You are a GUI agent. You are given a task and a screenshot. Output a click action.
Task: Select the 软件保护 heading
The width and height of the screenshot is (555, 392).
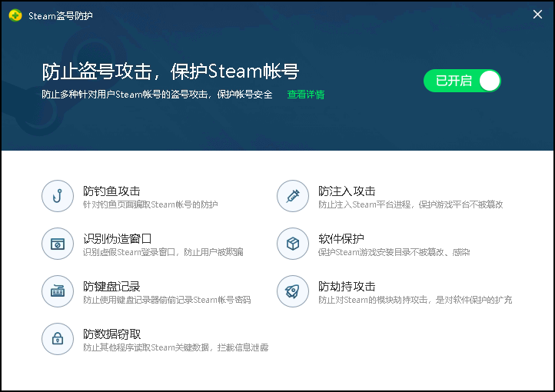(x=341, y=239)
